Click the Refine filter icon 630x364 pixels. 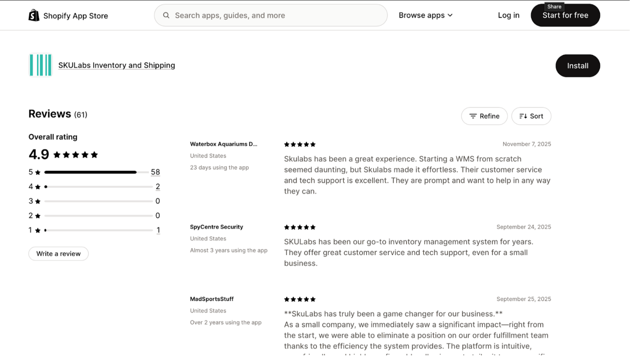tap(473, 116)
